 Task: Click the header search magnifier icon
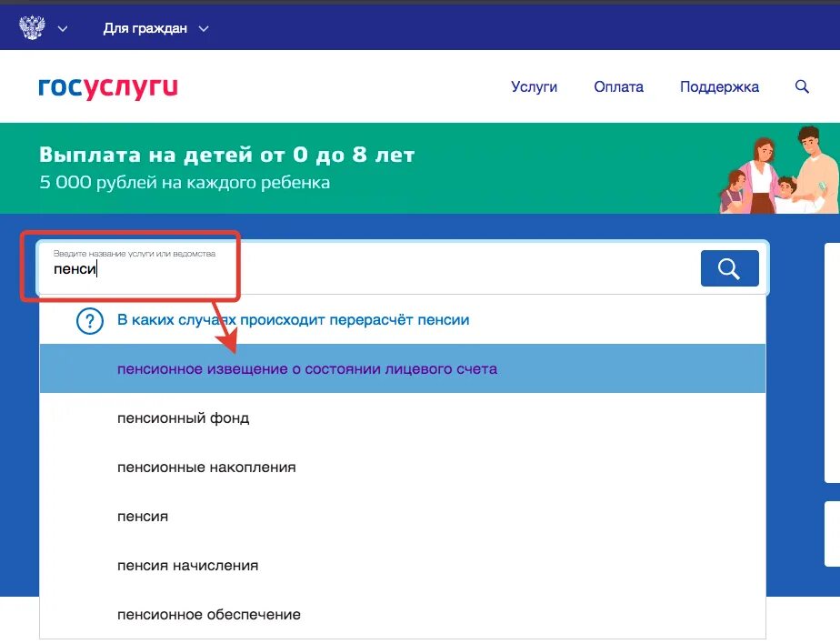pyautogui.click(x=802, y=86)
